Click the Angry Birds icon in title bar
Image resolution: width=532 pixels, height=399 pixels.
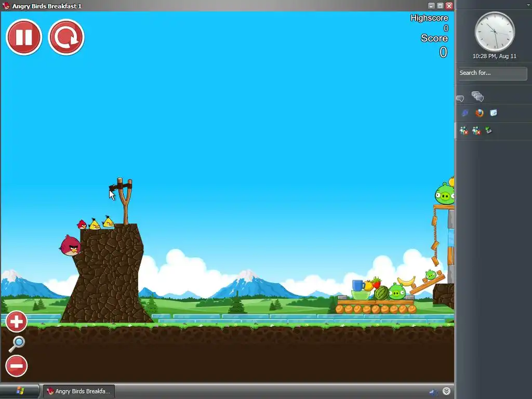[6, 6]
